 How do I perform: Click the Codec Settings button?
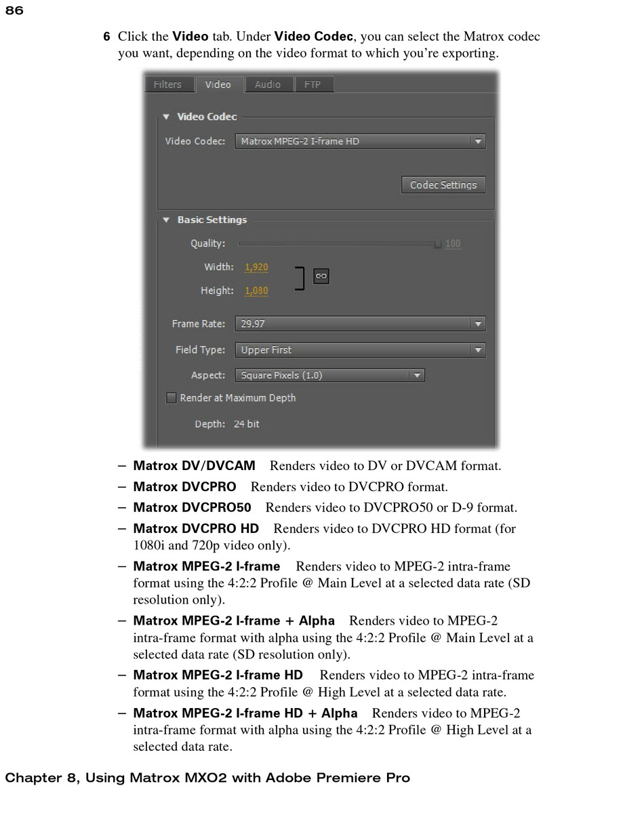443,185
